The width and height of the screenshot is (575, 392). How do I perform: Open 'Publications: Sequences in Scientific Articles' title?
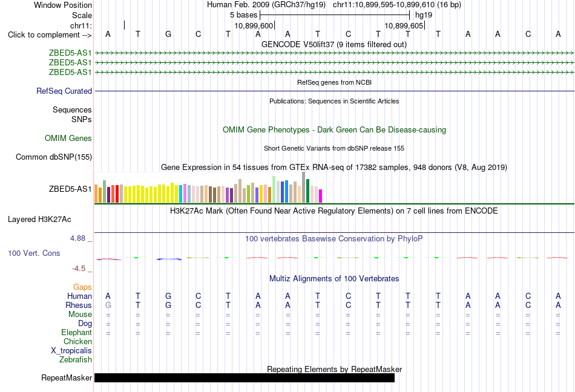(334, 101)
